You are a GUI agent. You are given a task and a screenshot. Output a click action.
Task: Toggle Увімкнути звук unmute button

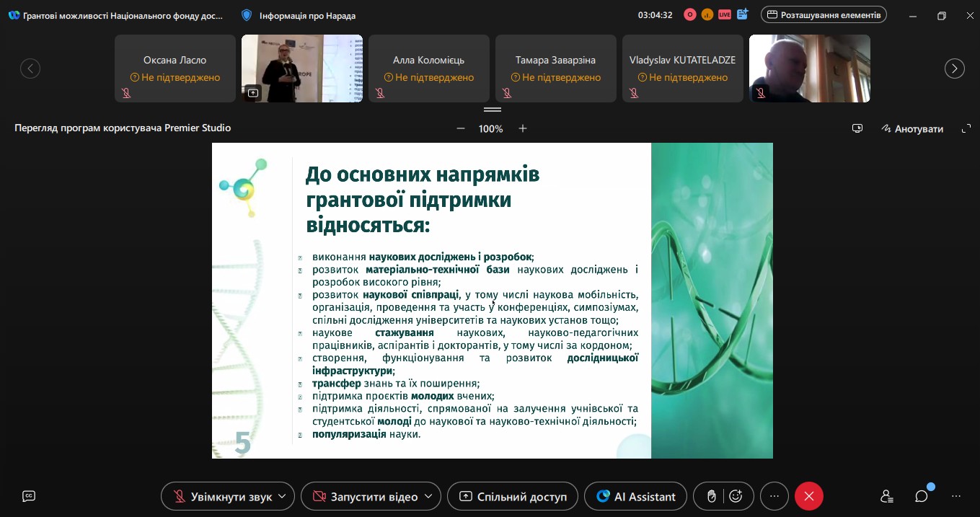pos(222,496)
